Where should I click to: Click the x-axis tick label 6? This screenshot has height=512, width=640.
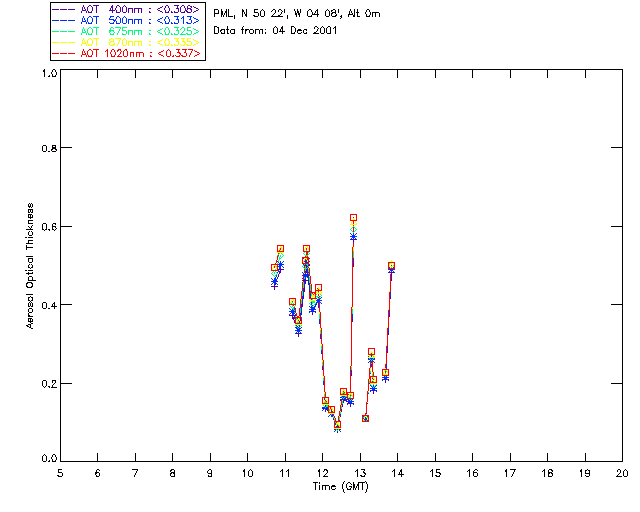point(98,473)
